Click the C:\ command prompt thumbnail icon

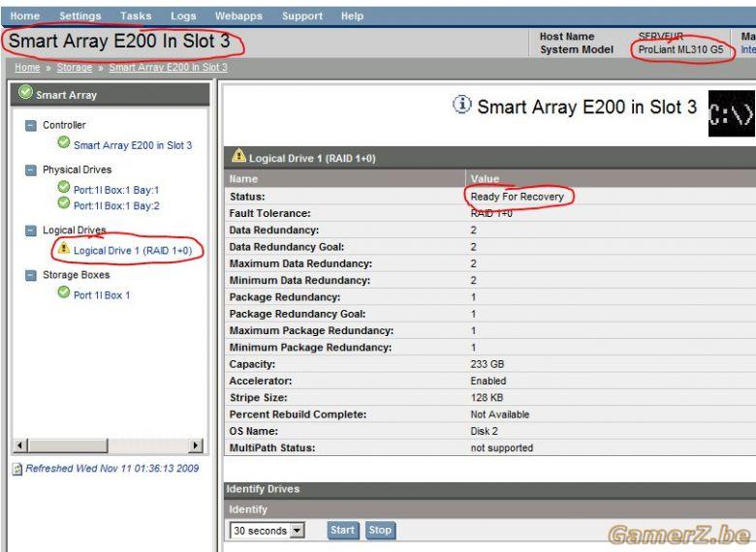pos(731,113)
